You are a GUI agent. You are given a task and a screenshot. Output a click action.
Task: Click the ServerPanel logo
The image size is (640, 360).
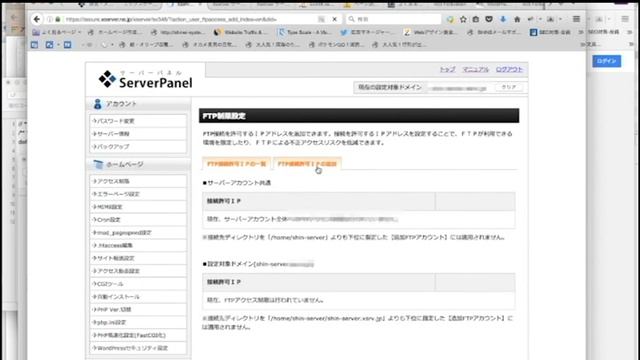(x=145, y=79)
